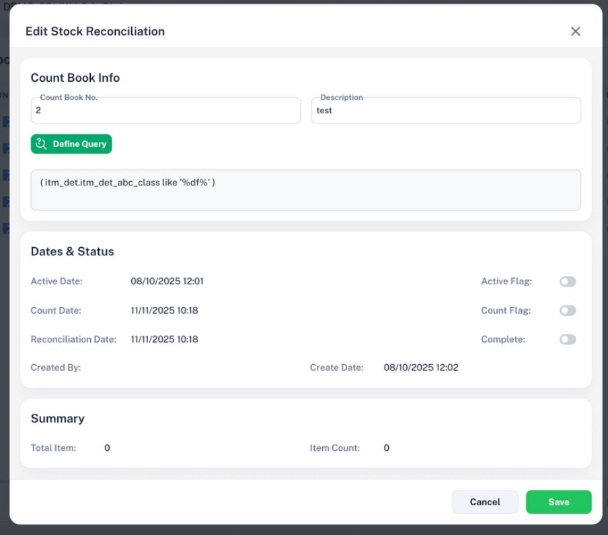The height and width of the screenshot is (535, 608).
Task: Click the Cancel button
Action: pos(484,502)
